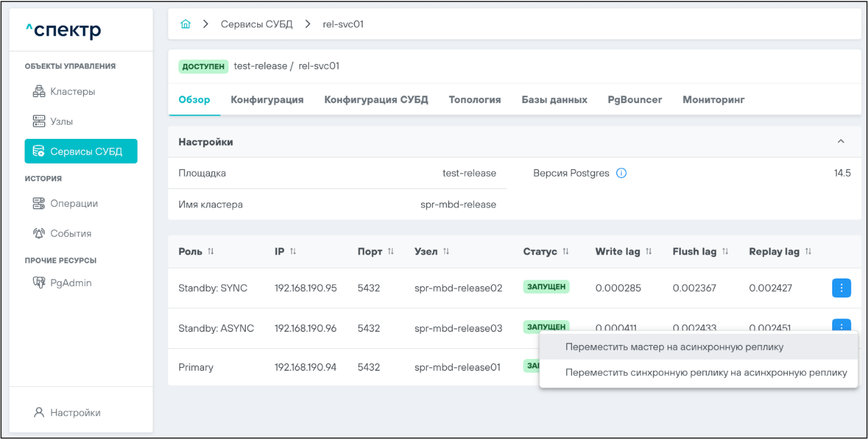The height and width of the screenshot is (440, 868).
Task: Click the home icon in breadcrumb
Action: tap(186, 24)
